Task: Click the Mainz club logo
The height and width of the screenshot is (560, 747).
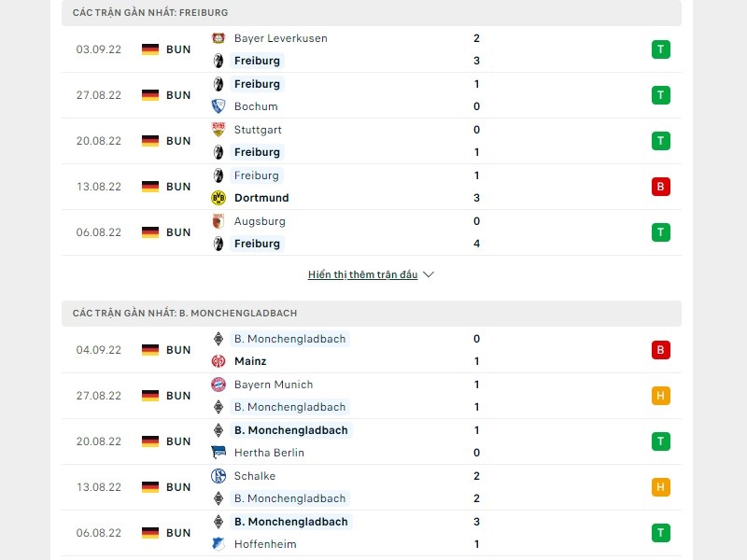Action: coord(219,361)
